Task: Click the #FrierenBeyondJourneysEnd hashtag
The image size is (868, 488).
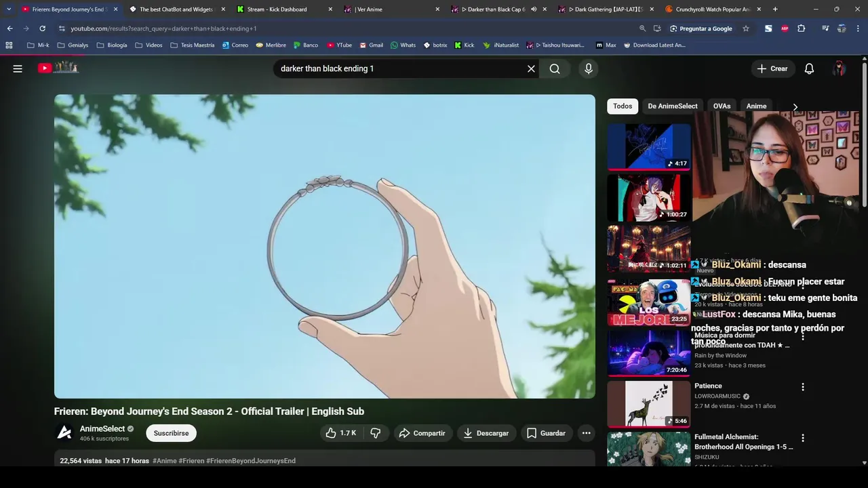Action: click(251, 461)
